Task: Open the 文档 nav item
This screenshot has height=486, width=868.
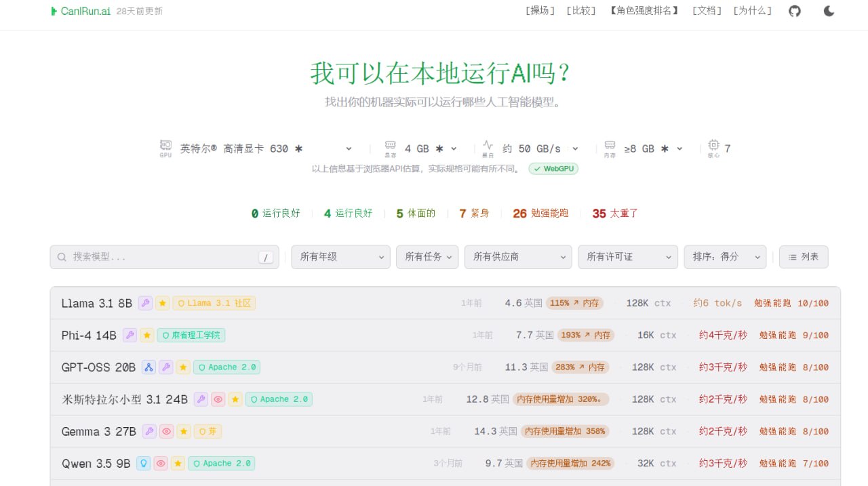Action: tap(707, 11)
